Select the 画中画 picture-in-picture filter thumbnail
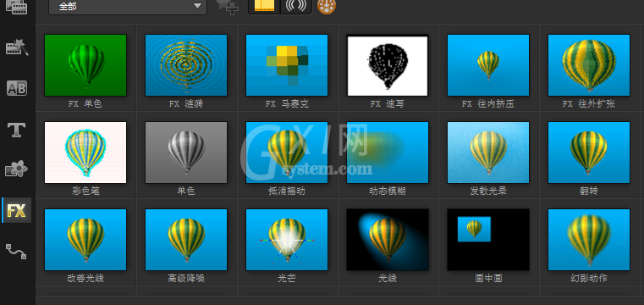 click(x=488, y=240)
